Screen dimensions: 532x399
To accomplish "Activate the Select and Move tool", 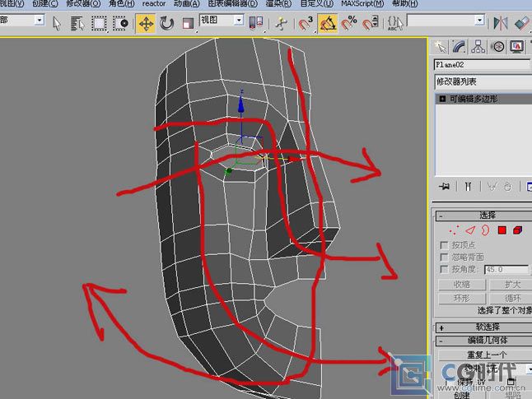I will 146,23.
